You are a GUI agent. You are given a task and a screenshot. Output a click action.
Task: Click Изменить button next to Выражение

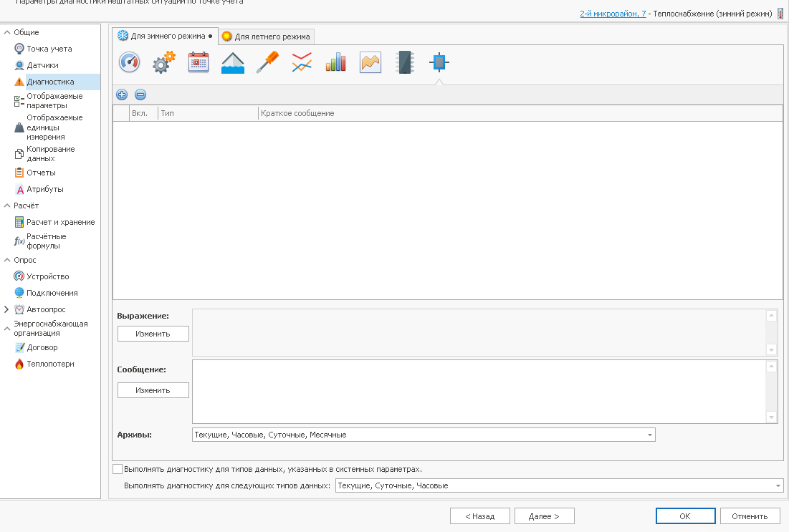(153, 334)
